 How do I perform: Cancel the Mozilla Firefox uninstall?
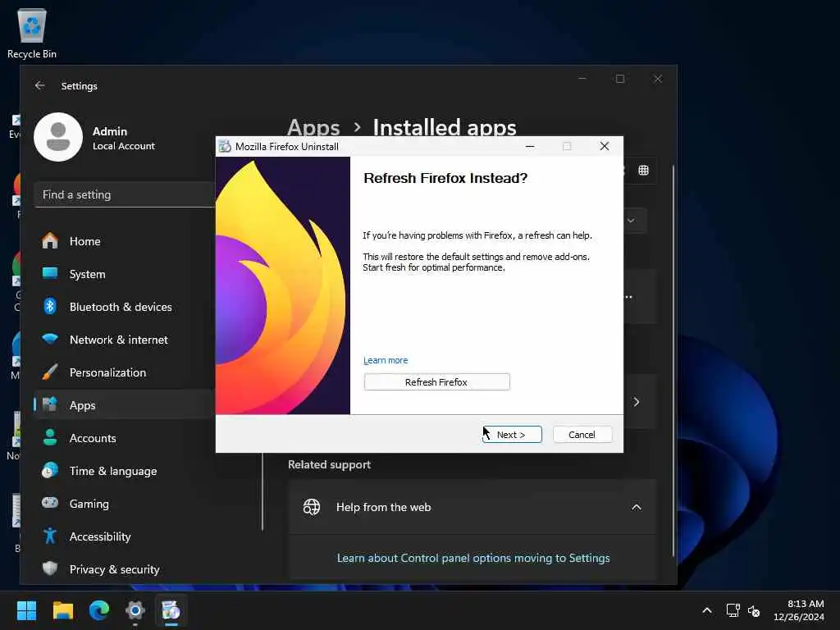pos(582,435)
